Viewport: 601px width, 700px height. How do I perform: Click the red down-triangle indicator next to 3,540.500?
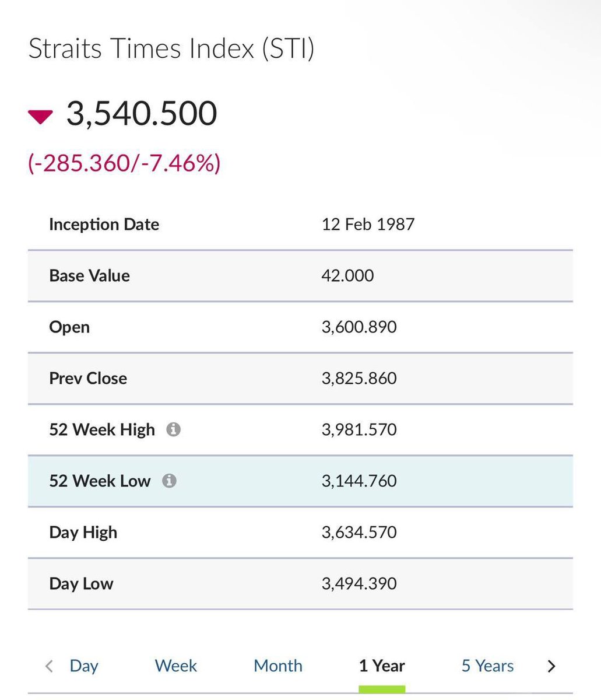coord(41,117)
